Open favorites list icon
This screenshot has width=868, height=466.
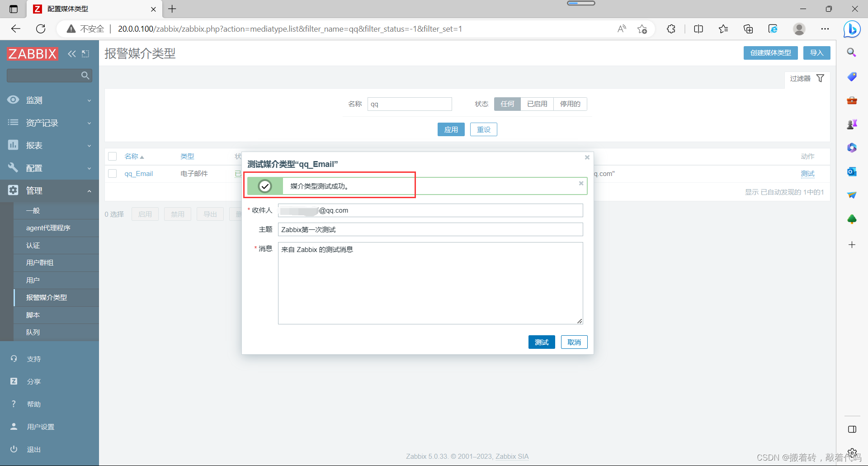pyautogui.click(x=723, y=29)
